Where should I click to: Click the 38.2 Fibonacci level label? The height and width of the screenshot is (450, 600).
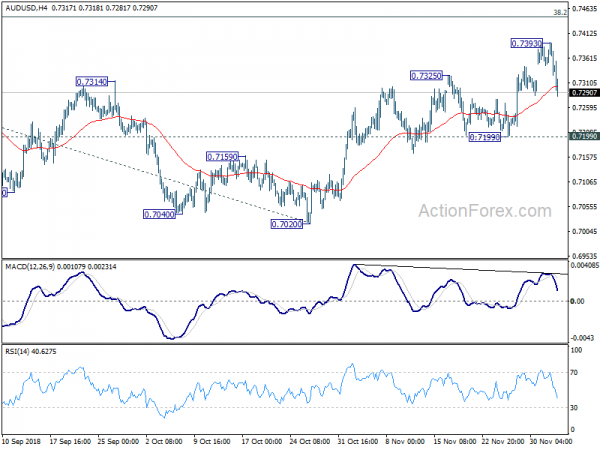[x=560, y=12]
